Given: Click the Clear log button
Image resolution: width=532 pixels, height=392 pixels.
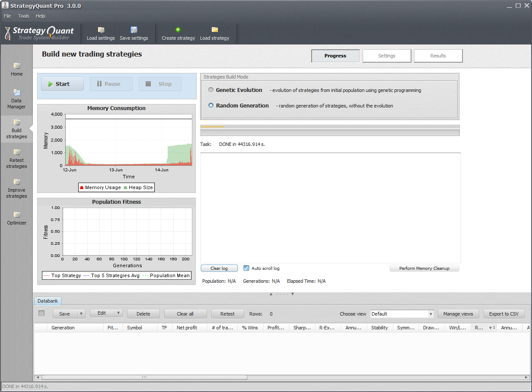Looking at the screenshot, I should tap(219, 268).
